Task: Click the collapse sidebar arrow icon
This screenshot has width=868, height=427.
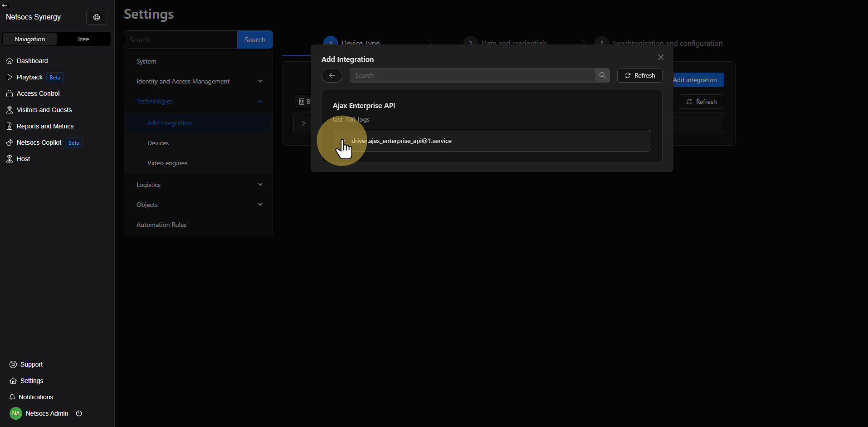Action: point(5,5)
